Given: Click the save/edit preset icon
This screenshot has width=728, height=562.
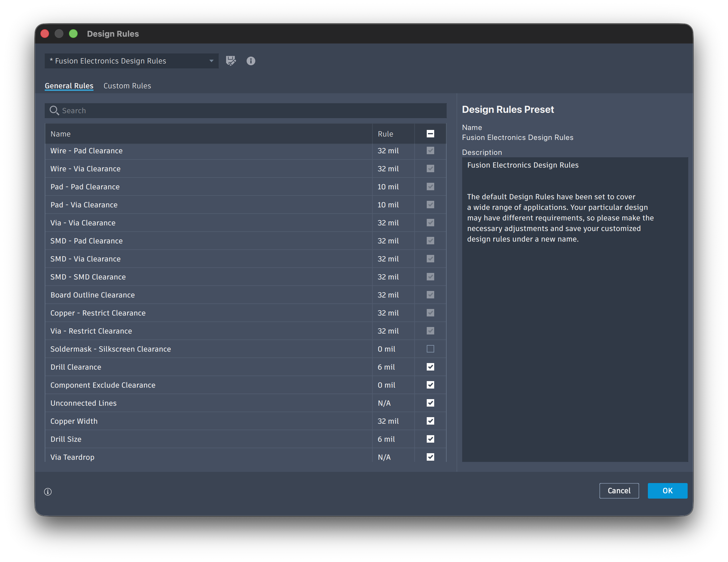Looking at the screenshot, I should 231,61.
